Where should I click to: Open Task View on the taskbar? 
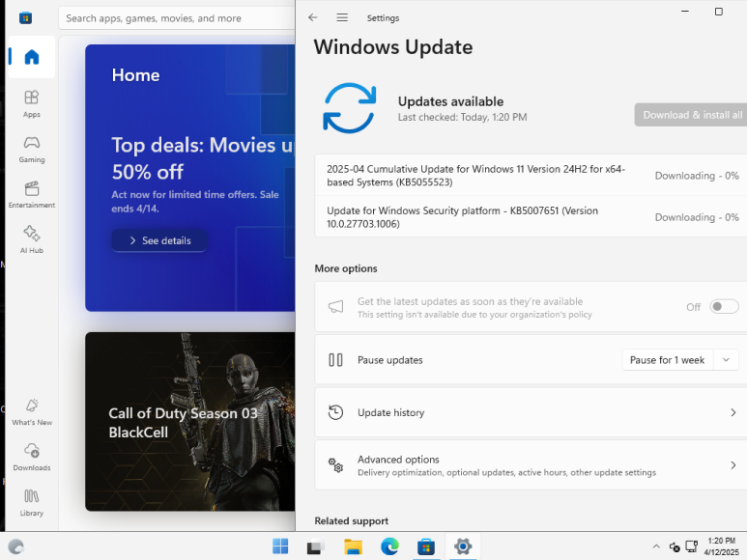(315, 546)
